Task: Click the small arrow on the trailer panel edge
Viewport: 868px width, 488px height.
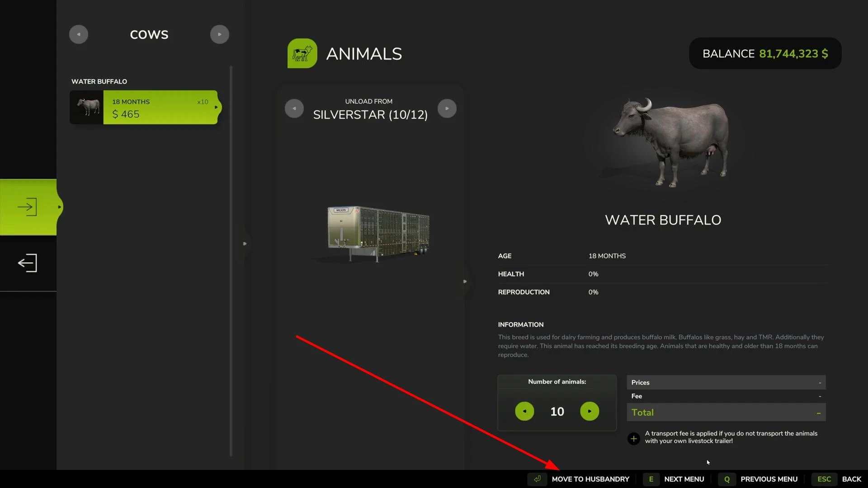Action: pos(465,282)
